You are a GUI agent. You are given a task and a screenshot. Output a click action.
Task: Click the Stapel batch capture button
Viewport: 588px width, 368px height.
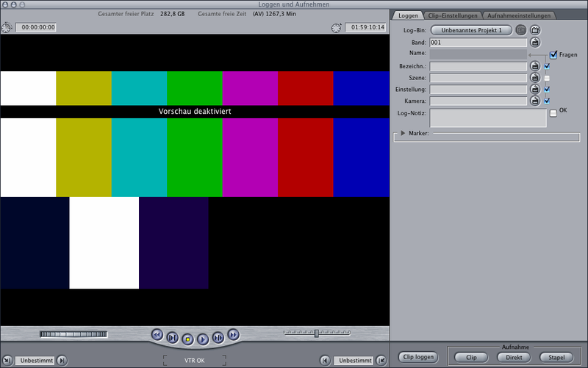click(556, 358)
